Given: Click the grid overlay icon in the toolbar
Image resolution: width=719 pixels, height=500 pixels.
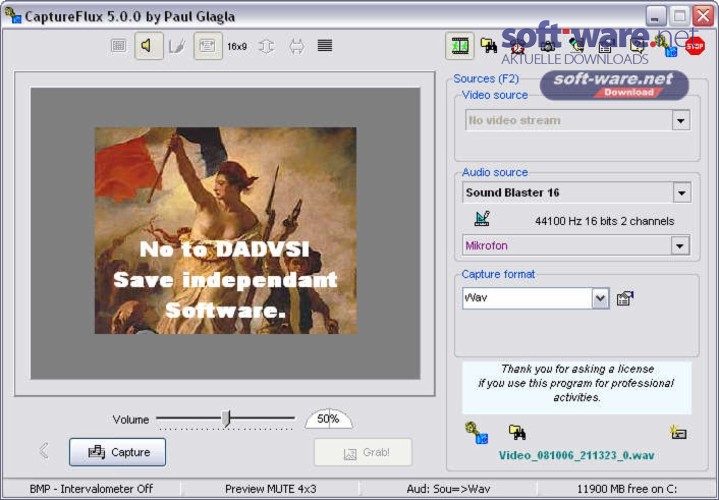Looking at the screenshot, I should (x=119, y=46).
